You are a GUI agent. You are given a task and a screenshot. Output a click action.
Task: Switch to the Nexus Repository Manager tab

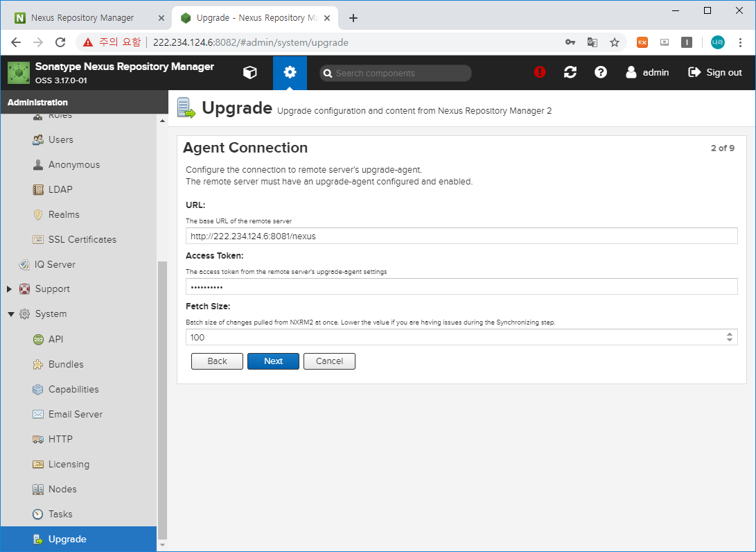82,18
